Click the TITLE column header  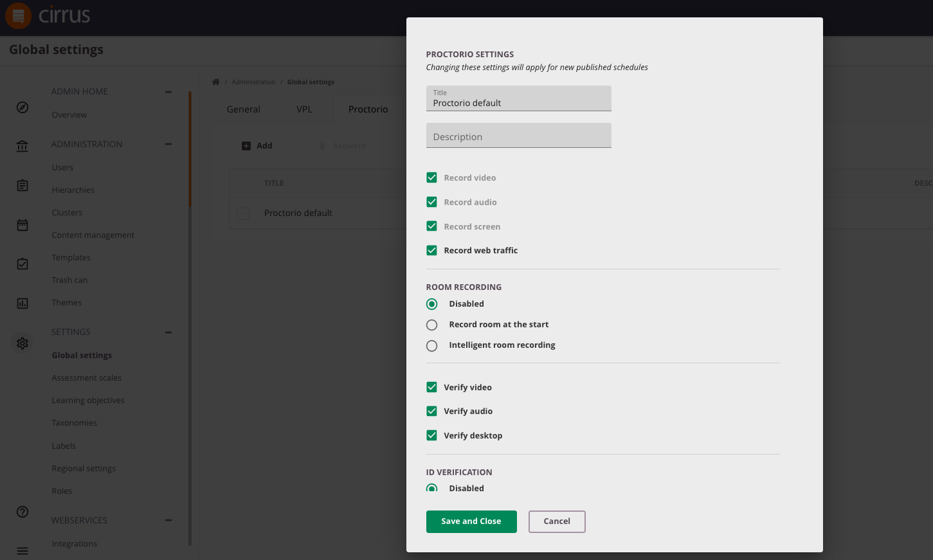click(x=274, y=183)
